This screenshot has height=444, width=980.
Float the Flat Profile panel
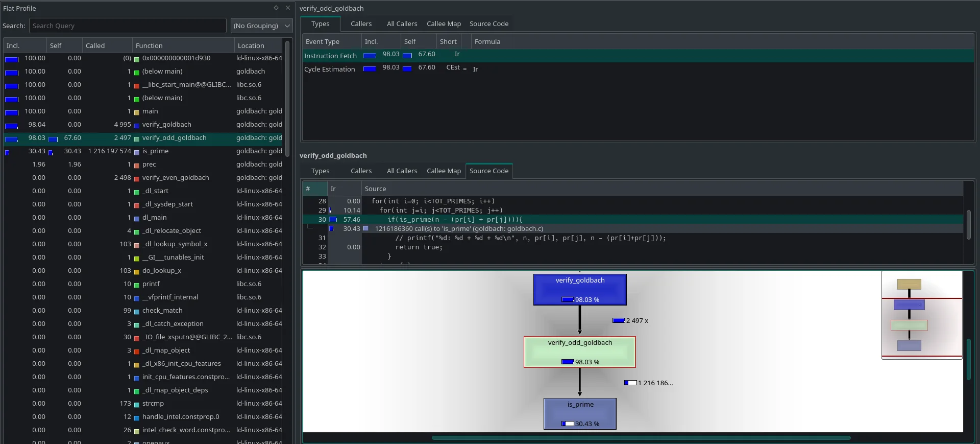coord(276,8)
